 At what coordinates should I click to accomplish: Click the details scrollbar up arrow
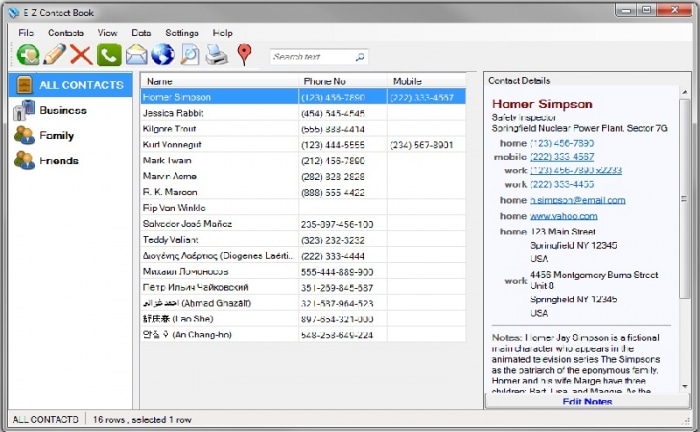[x=685, y=91]
